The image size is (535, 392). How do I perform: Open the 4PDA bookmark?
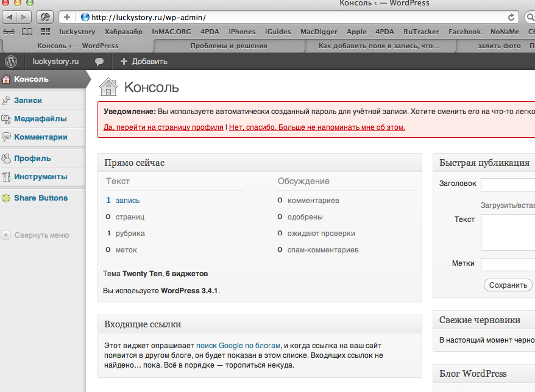tap(210, 32)
